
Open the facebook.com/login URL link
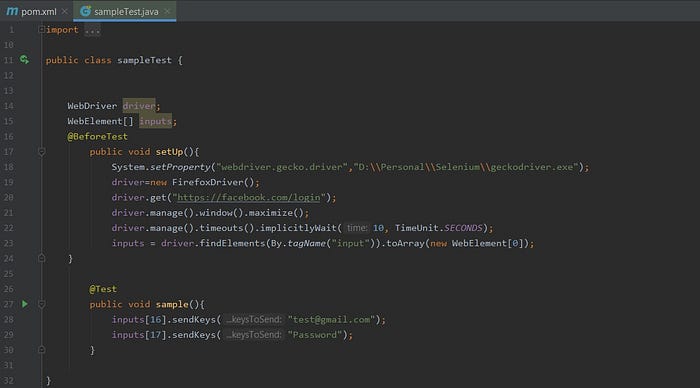tap(249, 197)
